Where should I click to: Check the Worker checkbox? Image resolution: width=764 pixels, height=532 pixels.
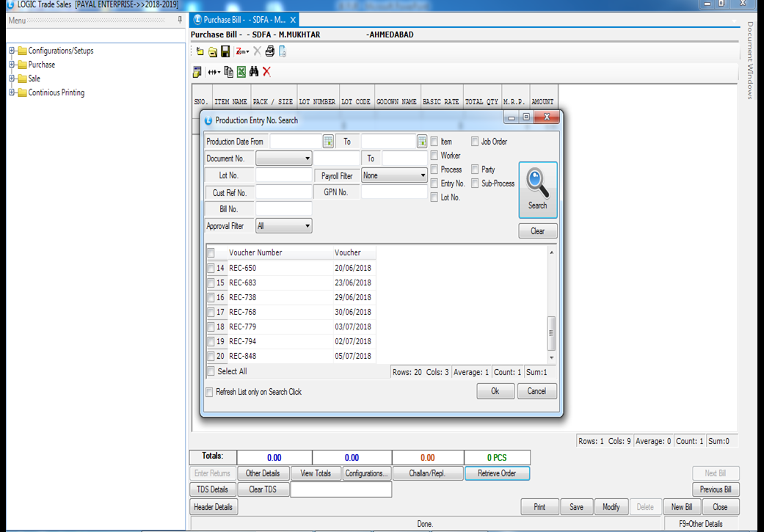tap(434, 156)
